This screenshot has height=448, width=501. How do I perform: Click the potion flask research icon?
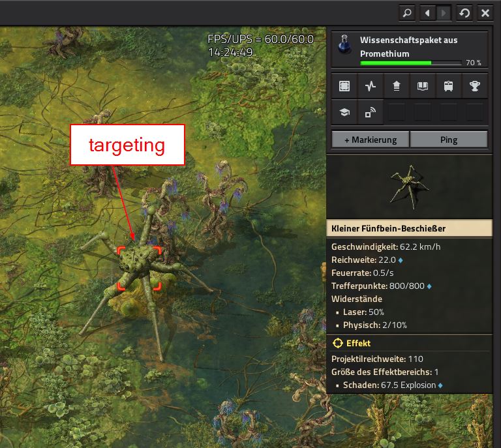pos(344,44)
